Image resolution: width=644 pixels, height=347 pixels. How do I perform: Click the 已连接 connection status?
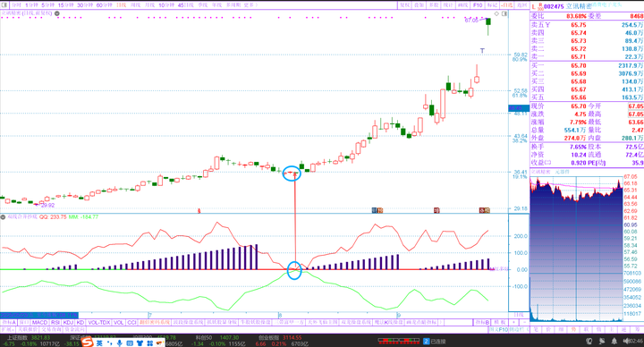pyautogui.click(x=437, y=342)
